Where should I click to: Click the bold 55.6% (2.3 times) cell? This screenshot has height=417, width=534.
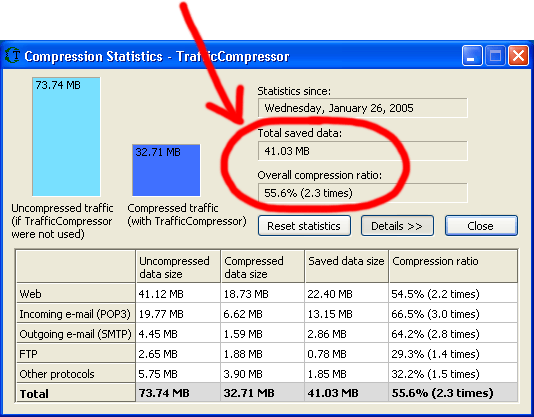[x=453, y=393]
